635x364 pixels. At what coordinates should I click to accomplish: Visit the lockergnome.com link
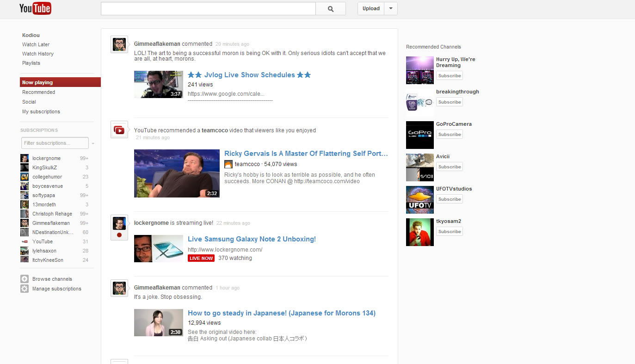(225, 249)
